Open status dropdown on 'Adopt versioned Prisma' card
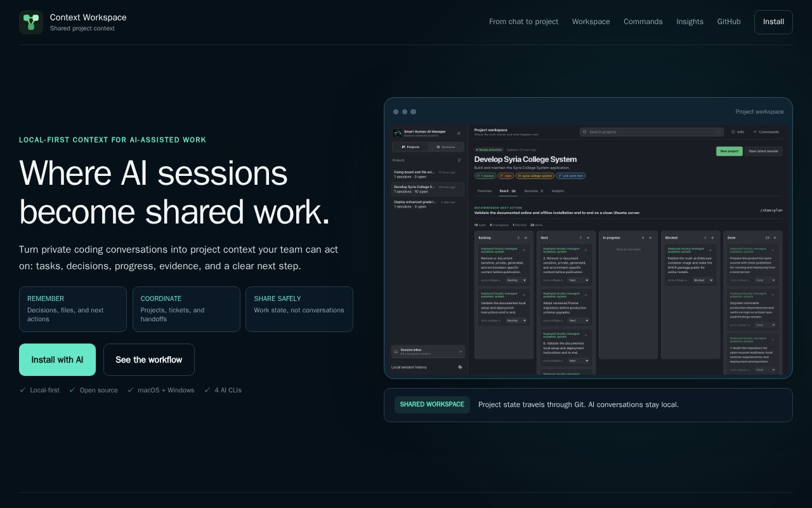 (x=578, y=321)
